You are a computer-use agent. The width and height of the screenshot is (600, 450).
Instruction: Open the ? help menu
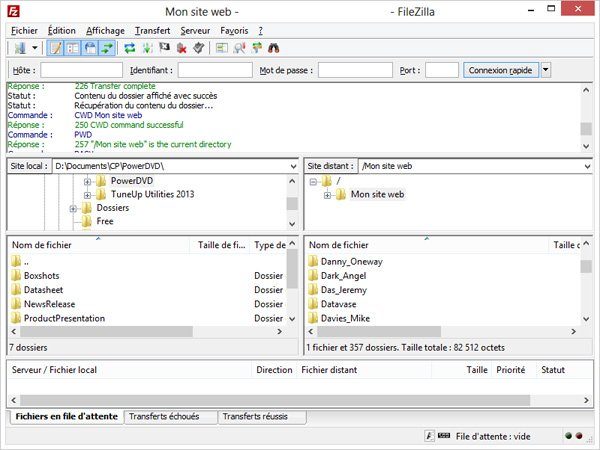[261, 31]
